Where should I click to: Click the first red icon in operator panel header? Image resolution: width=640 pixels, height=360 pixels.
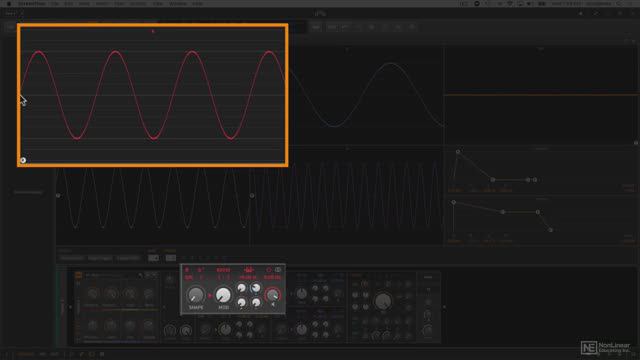[x=187, y=269]
